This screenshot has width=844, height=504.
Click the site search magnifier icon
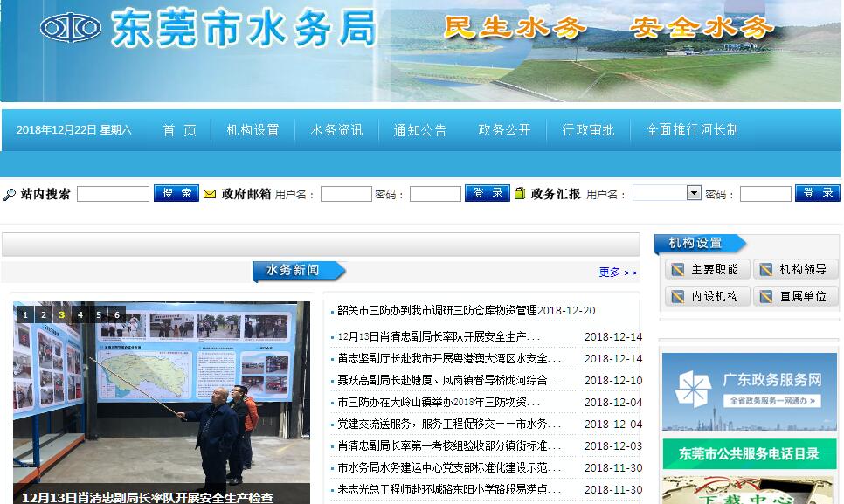10,194
